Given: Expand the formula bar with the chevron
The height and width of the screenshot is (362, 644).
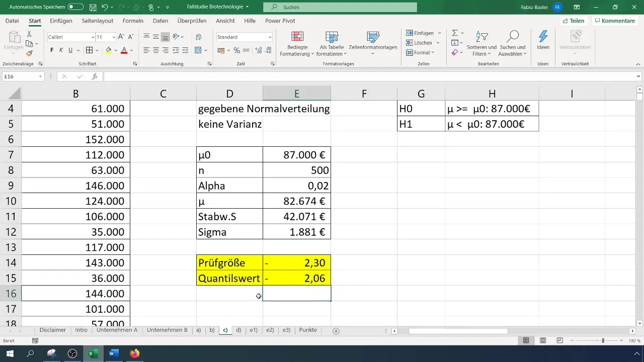Looking at the screenshot, I should (x=638, y=76).
